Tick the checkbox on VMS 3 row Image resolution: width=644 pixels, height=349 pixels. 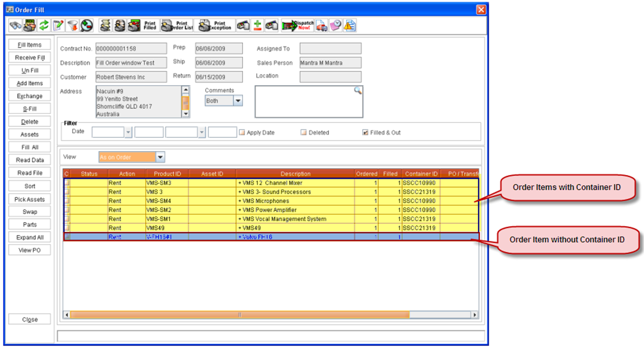click(67, 192)
